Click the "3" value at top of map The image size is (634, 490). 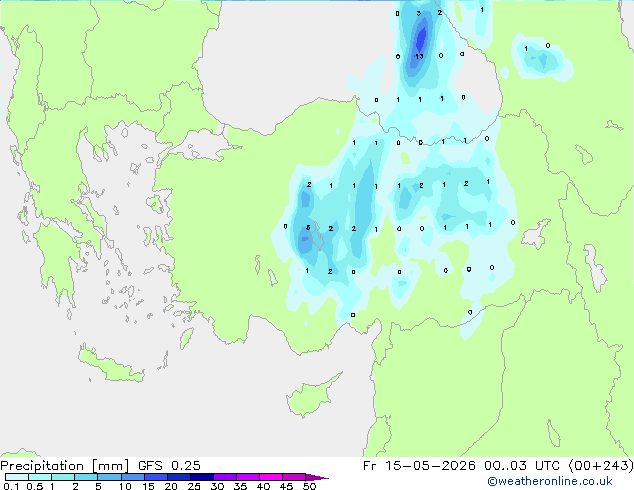[418, 13]
